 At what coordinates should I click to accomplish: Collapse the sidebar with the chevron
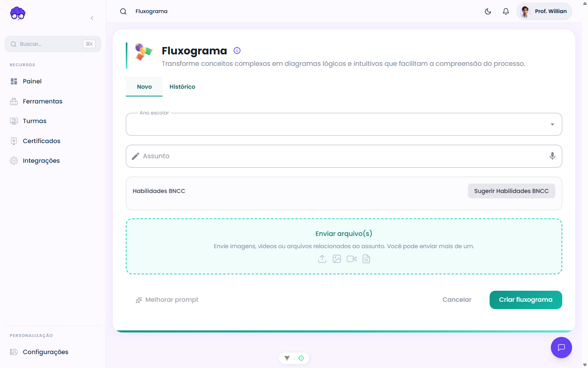[x=92, y=18]
